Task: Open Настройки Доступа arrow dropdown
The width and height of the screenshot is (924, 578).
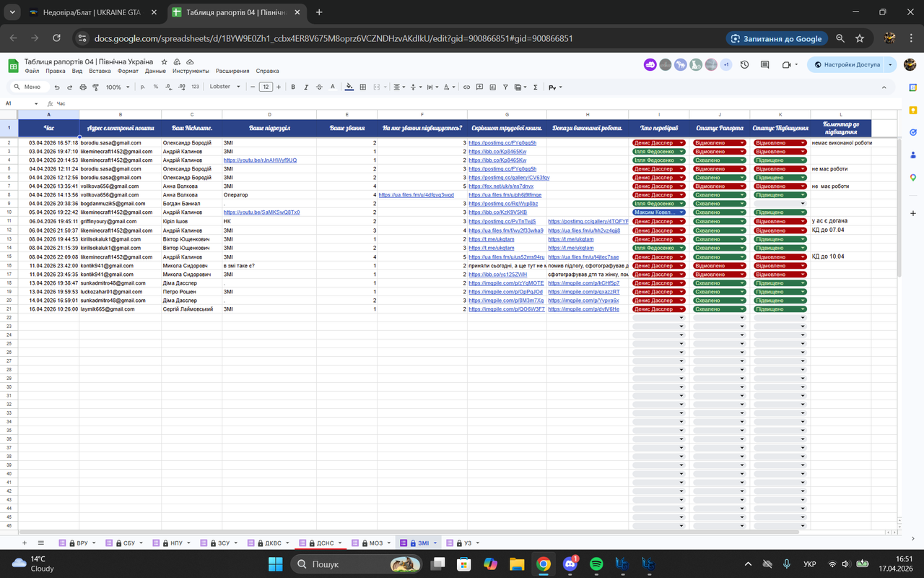Action: 890,64
